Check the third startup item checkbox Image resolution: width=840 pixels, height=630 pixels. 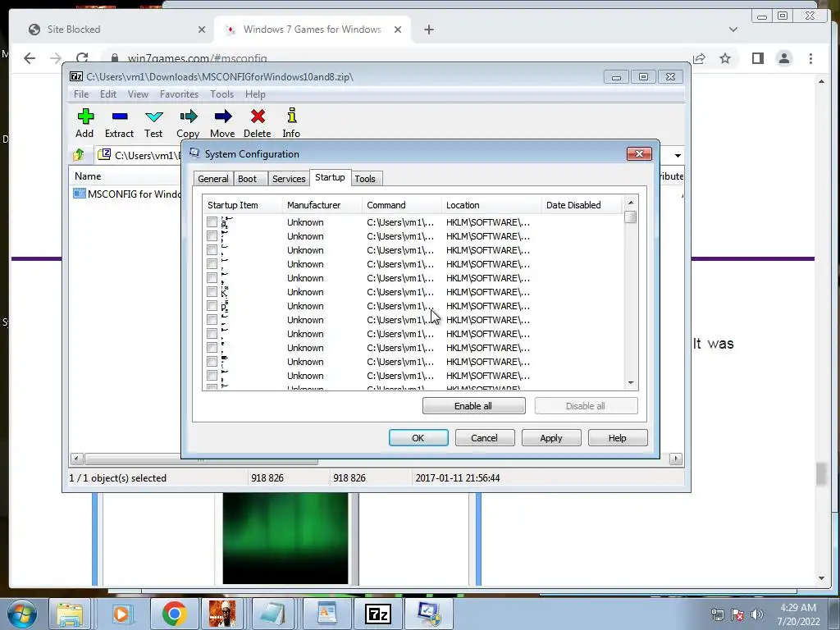coord(212,249)
